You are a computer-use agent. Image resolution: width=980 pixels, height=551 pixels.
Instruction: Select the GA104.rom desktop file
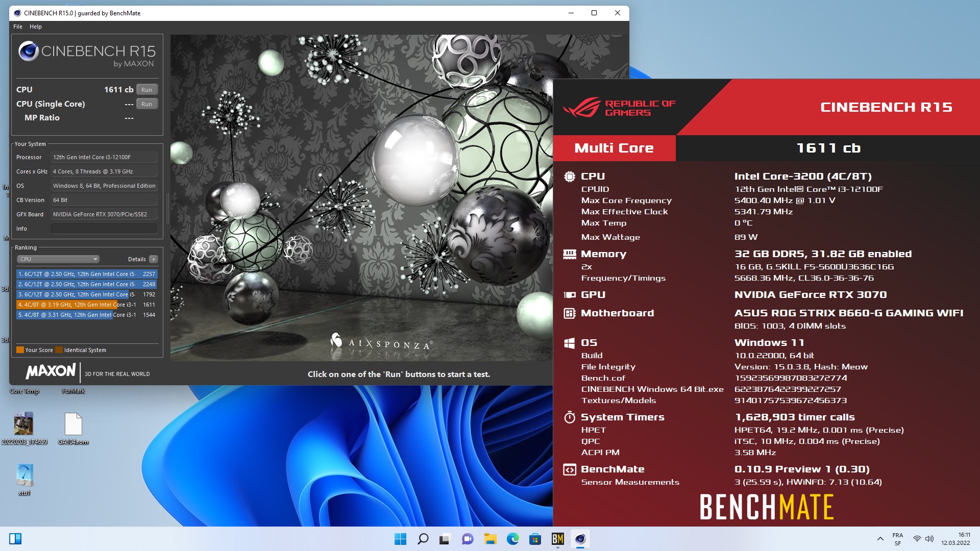click(x=73, y=428)
